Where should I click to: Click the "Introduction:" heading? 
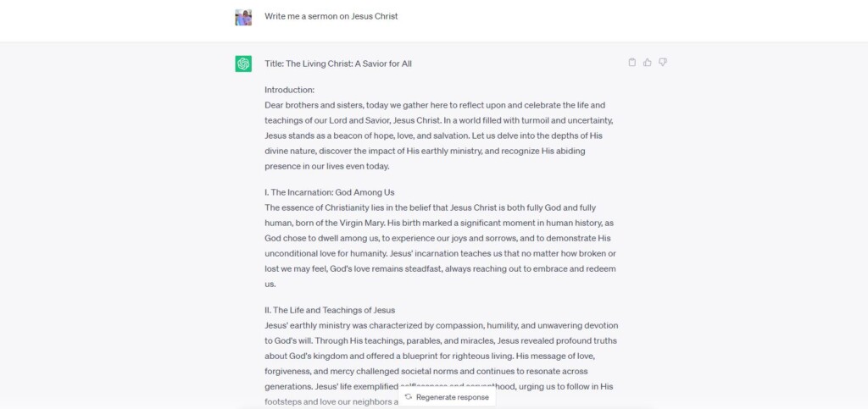(x=289, y=90)
